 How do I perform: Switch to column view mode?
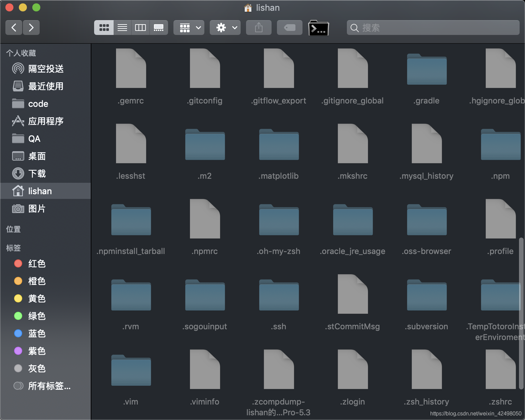(x=140, y=28)
